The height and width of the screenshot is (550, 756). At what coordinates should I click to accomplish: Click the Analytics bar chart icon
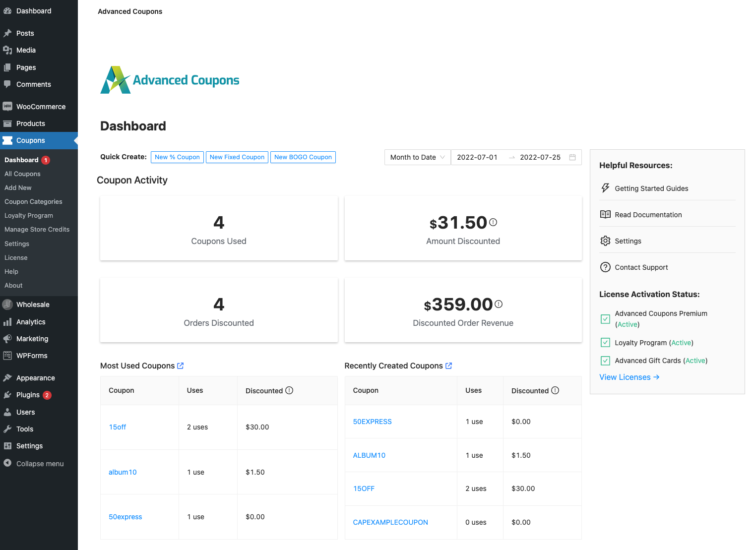point(7,322)
